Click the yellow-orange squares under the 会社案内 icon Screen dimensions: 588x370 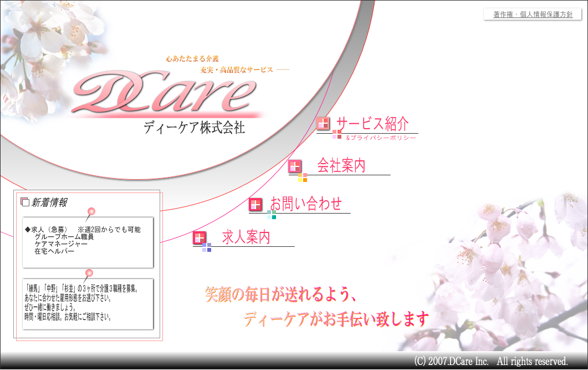tap(303, 178)
